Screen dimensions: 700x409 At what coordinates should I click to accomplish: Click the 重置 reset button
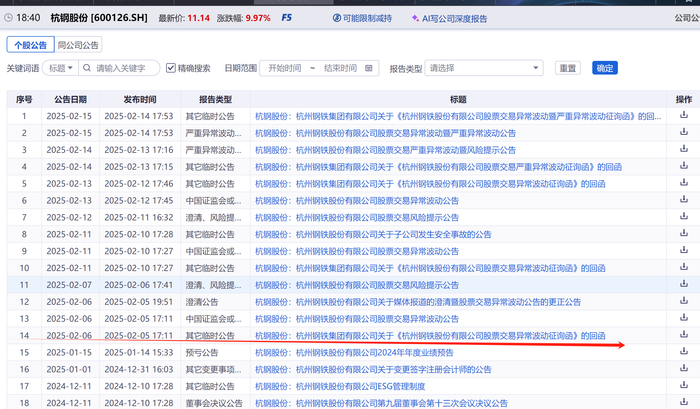(x=568, y=68)
